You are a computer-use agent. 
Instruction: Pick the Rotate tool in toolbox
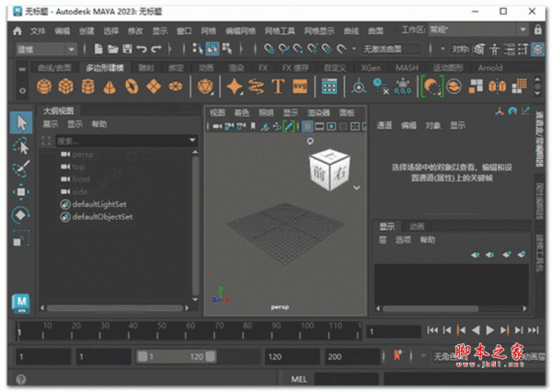pos(20,214)
